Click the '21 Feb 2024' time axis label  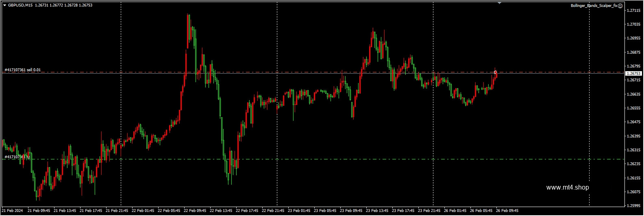tap(13, 211)
